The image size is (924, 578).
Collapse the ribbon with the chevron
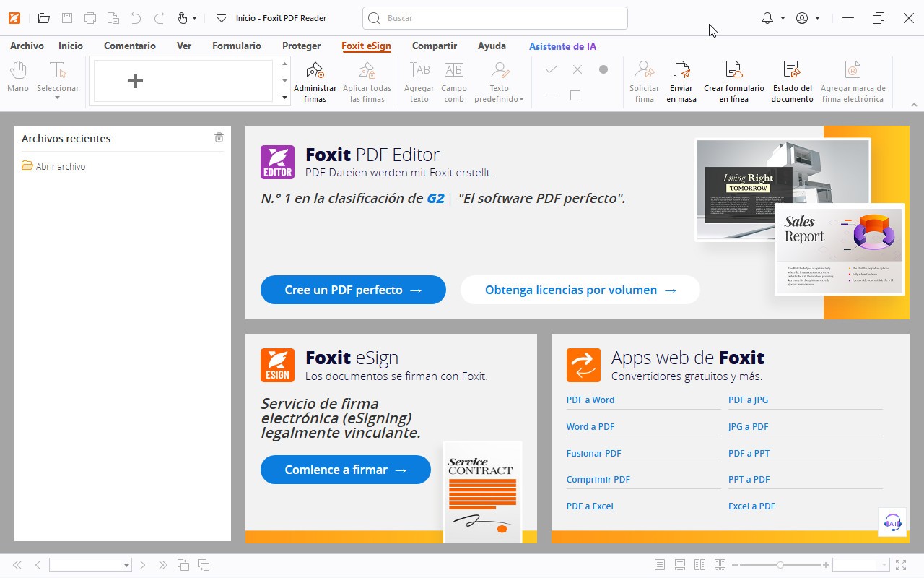(x=914, y=105)
